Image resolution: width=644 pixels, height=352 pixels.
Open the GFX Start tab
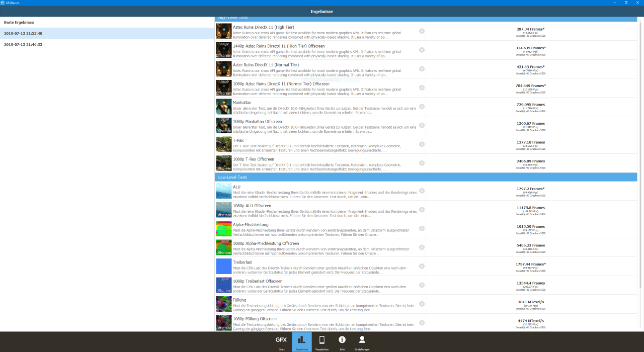point(282,342)
